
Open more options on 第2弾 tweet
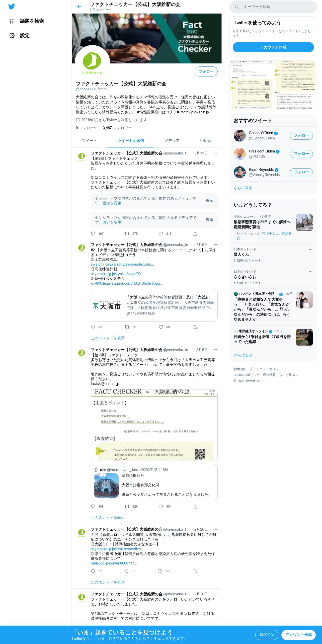(215, 350)
